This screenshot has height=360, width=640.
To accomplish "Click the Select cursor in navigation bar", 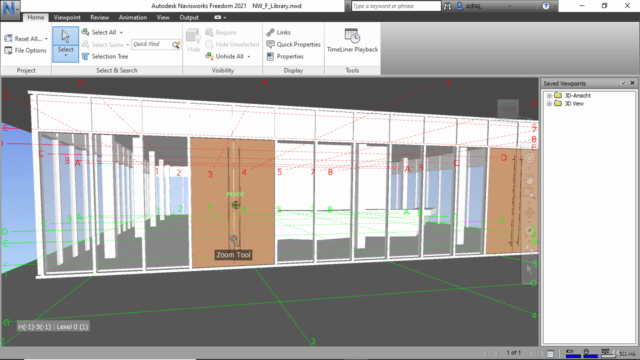I will (529, 269).
